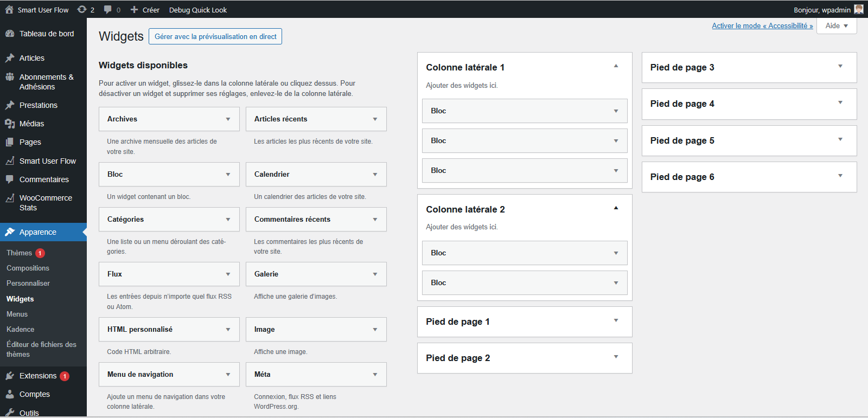Click Gérer avec la prévisualisation en direct

(x=215, y=36)
